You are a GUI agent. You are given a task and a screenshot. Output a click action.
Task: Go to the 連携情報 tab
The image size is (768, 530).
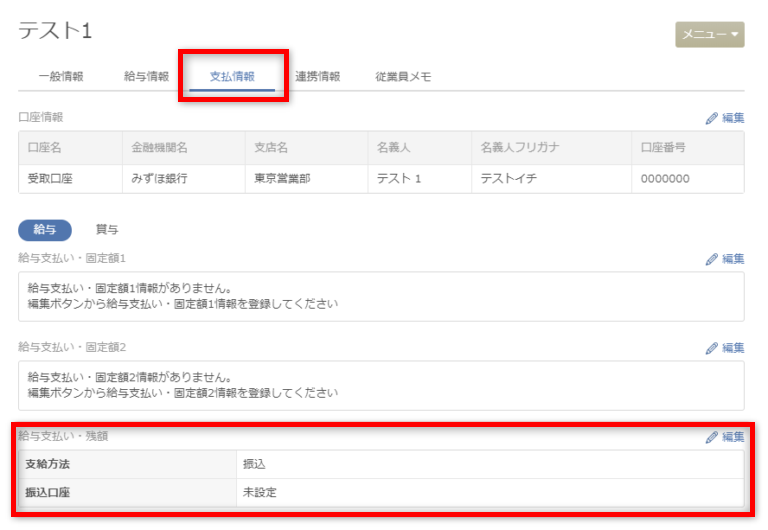click(x=318, y=76)
